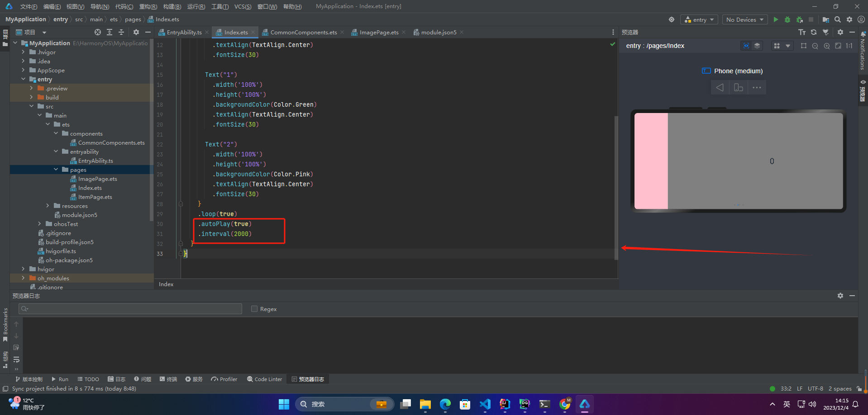The height and width of the screenshot is (415, 868).
Task: Switch to the EntryAbility.ts tab
Action: [x=184, y=32]
